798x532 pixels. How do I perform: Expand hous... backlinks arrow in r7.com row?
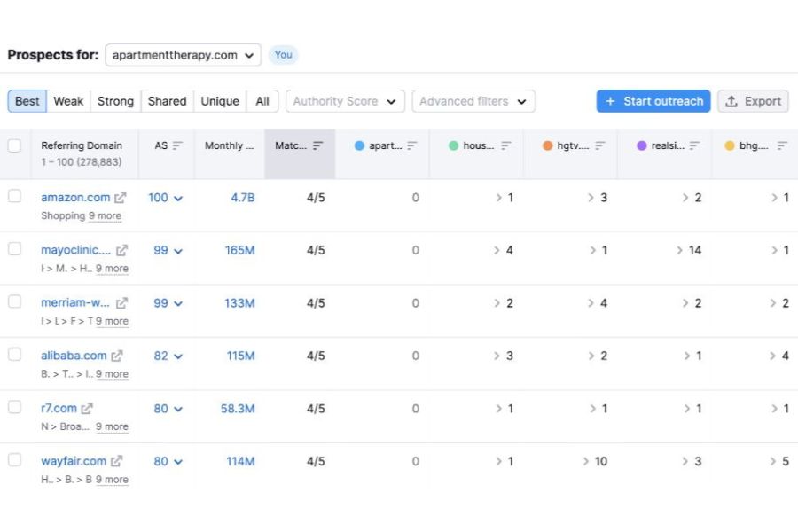(x=498, y=408)
